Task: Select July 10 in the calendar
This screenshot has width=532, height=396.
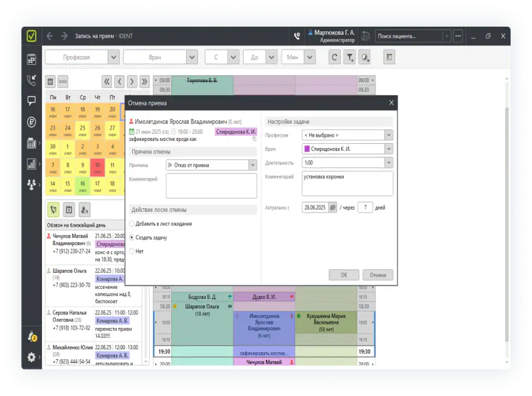Action: tap(98, 166)
